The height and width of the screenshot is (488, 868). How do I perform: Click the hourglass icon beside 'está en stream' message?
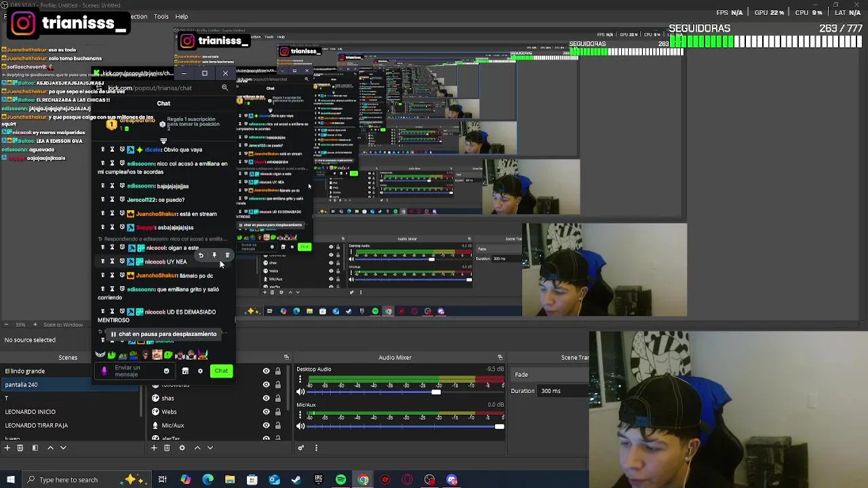click(x=113, y=213)
